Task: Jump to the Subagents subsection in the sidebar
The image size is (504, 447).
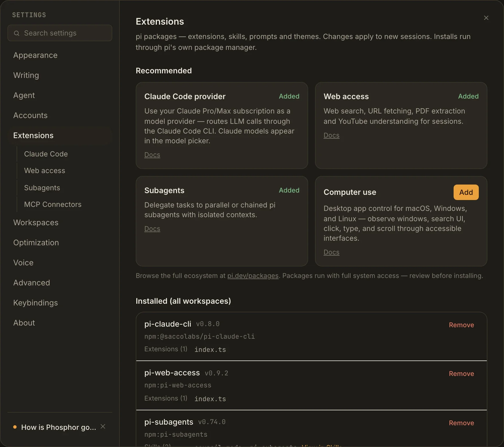Action: point(42,188)
